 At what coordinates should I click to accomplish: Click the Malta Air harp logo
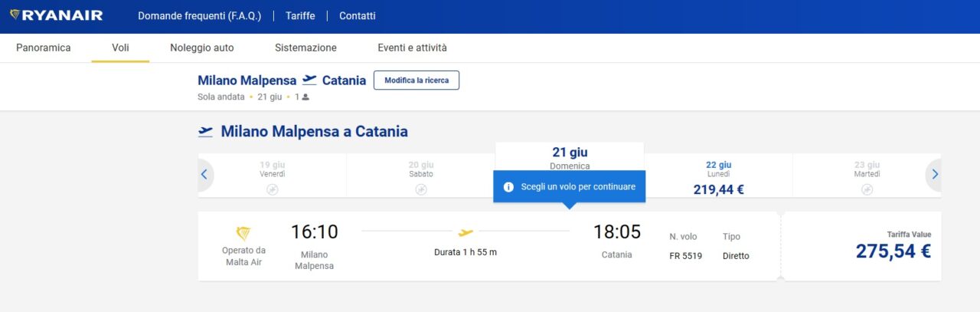(x=243, y=233)
